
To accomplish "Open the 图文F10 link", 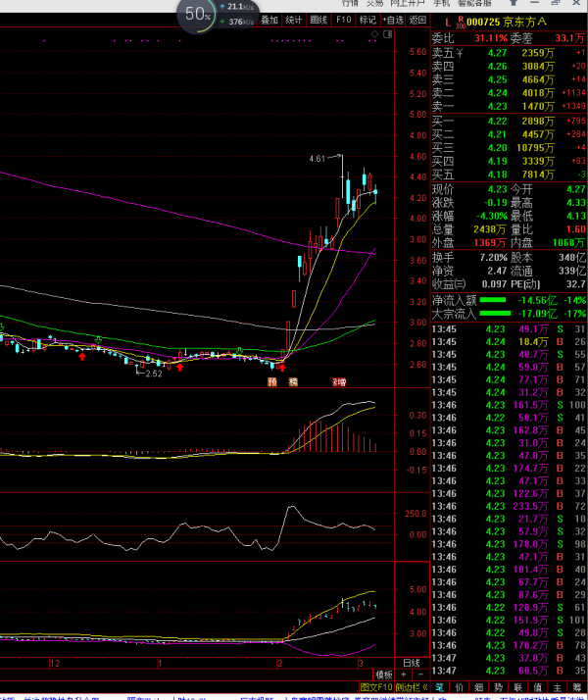I will (x=376, y=687).
